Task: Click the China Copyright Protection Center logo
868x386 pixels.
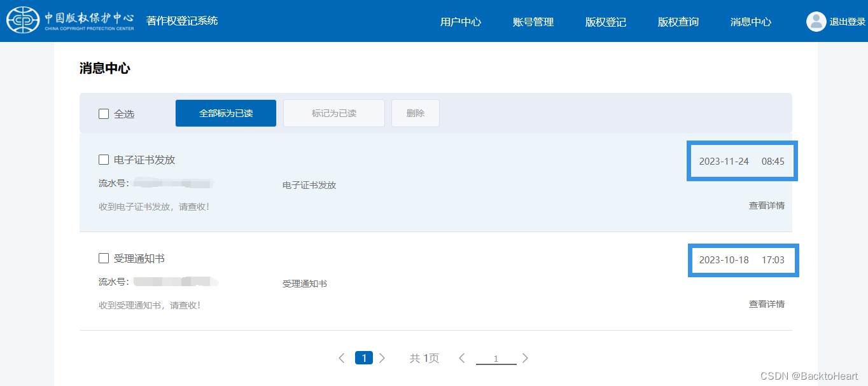Action: pyautogui.click(x=70, y=20)
